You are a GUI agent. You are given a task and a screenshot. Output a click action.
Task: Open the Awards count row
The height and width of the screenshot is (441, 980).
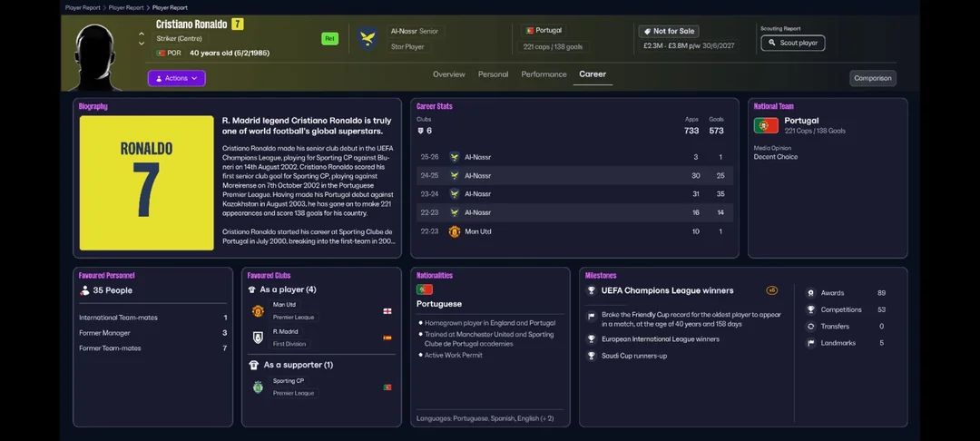(x=846, y=292)
